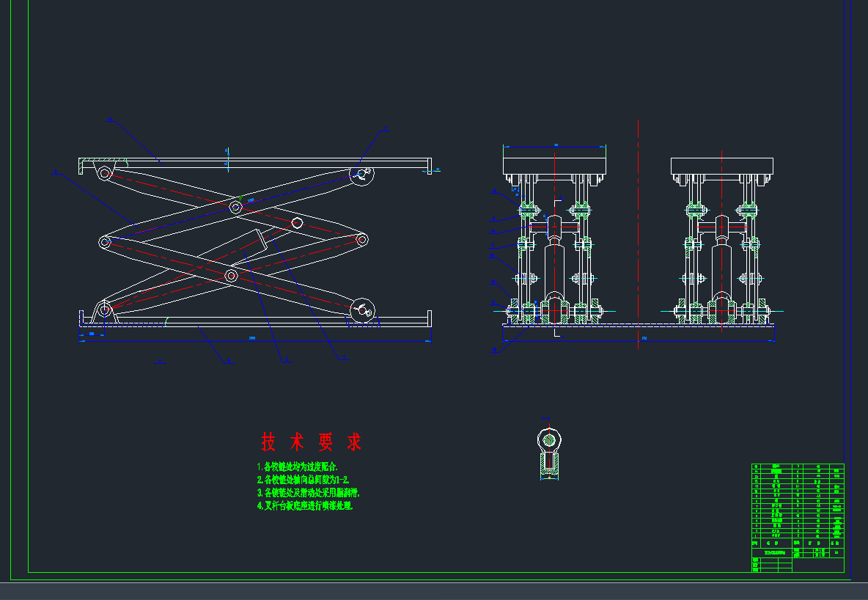Click the red 技术要求 heading text
Screen dimensions: 868x600
(312, 442)
